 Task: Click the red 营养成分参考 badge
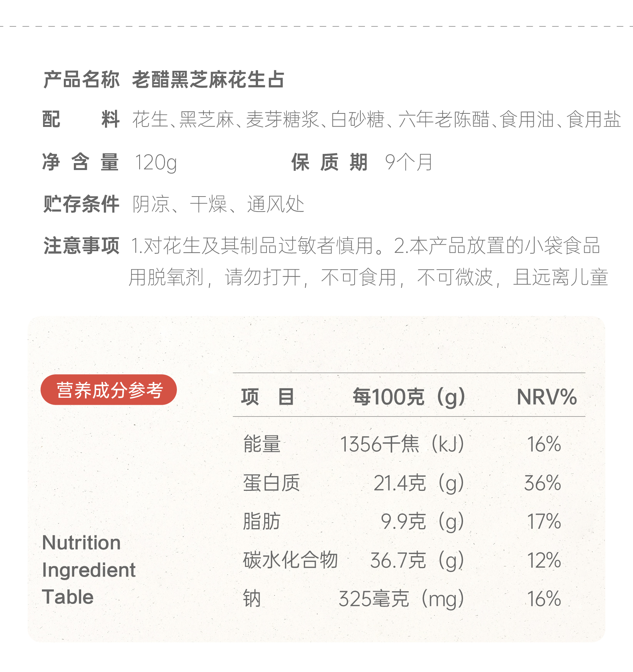109,390
